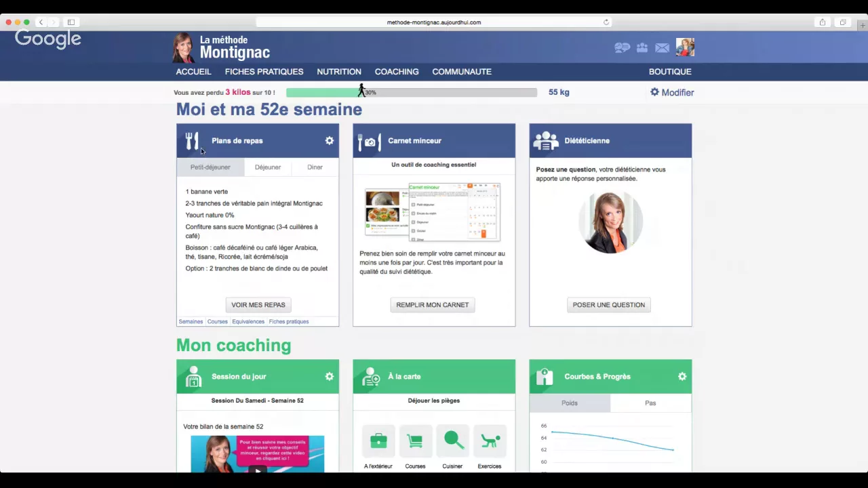Screen dimensions: 868x488
Task: Click the weight curve chart
Action: tap(610, 444)
